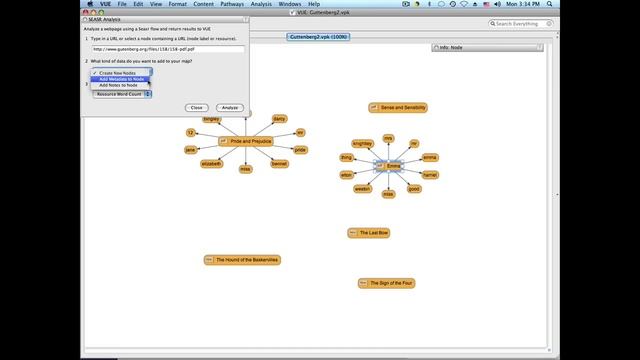
Task: Click resource icon on Pride and Prejudice node
Action: pos(223,141)
